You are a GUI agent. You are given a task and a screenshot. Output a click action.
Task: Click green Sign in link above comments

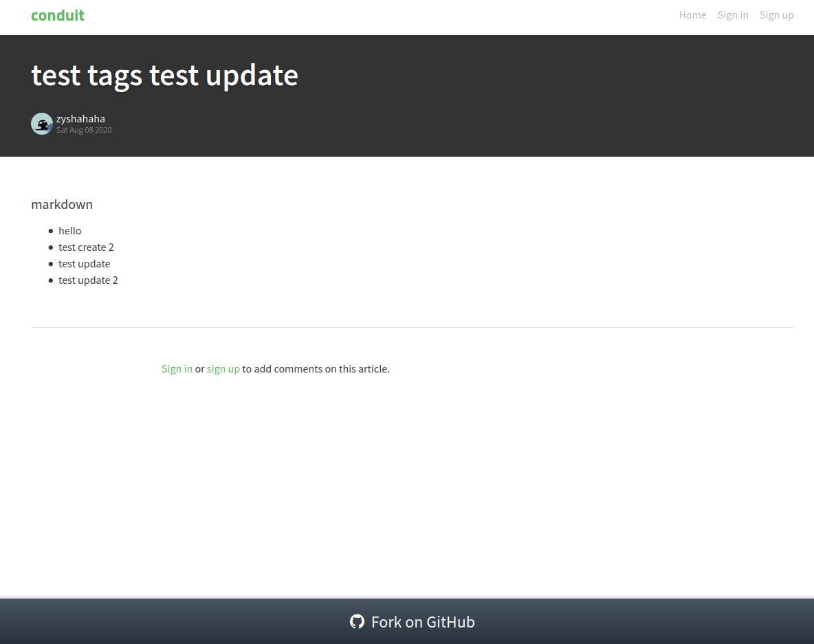tap(177, 369)
